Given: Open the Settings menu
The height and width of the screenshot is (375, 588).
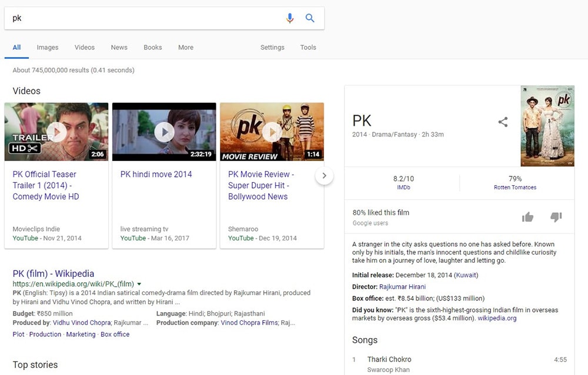Looking at the screenshot, I should [272, 47].
